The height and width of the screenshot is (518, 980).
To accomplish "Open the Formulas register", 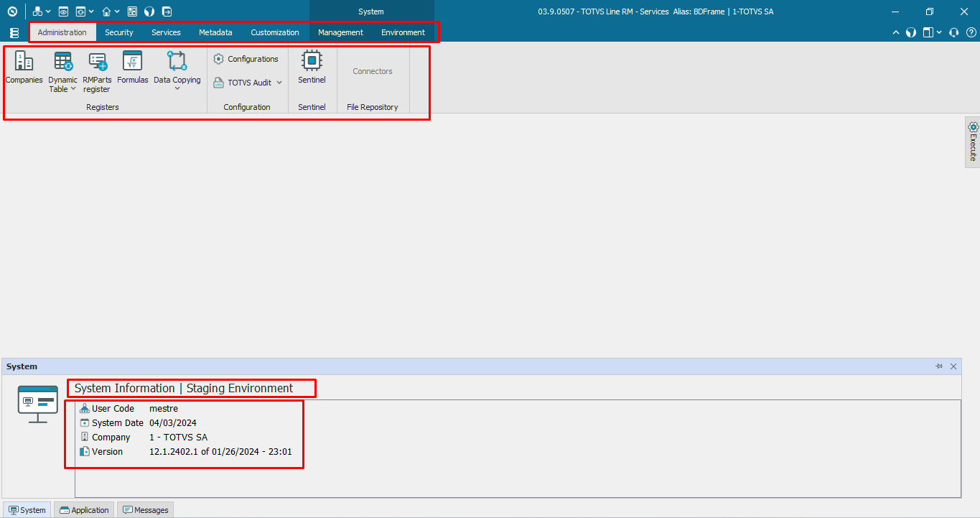I will point(133,68).
